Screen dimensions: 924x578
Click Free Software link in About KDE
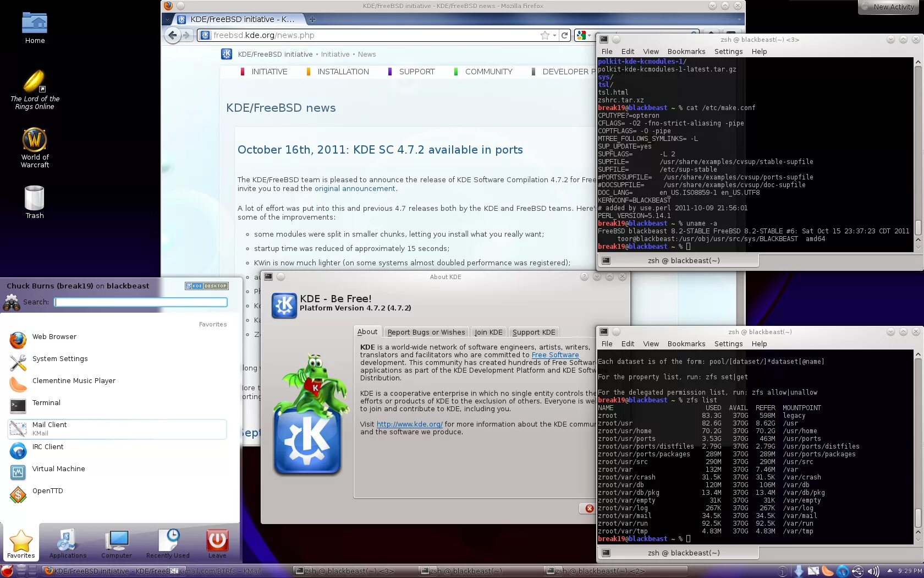(x=555, y=355)
